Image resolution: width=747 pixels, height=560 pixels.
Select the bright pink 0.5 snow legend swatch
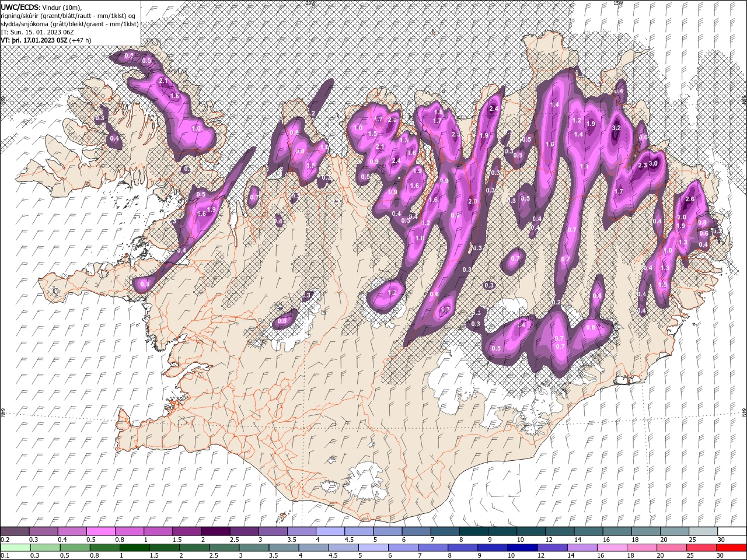tap(100, 530)
